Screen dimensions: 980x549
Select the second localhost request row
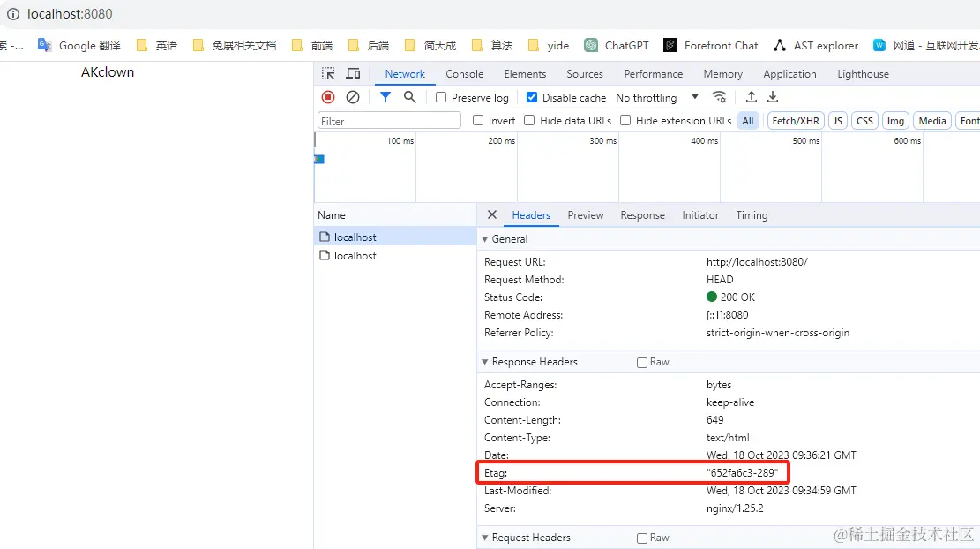coord(395,256)
